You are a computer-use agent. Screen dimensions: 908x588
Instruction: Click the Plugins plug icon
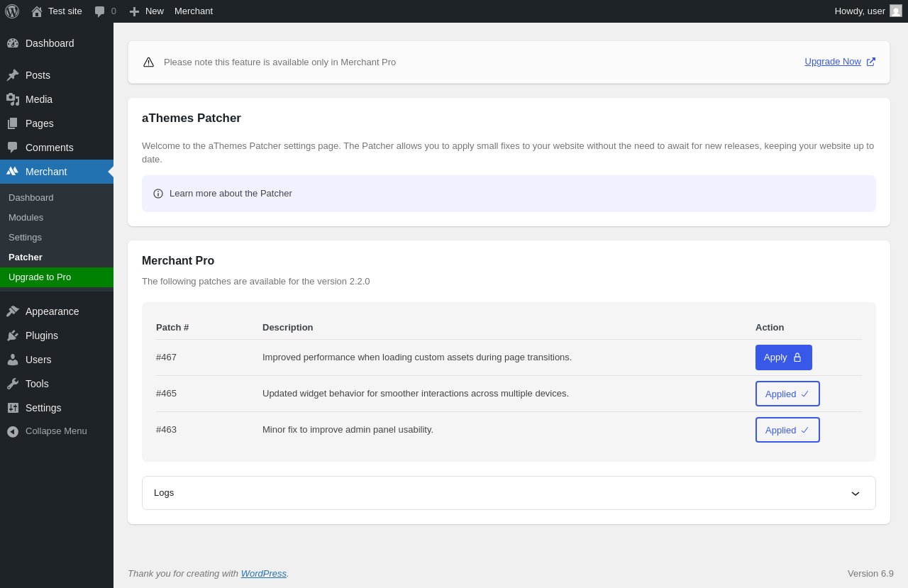pos(13,335)
